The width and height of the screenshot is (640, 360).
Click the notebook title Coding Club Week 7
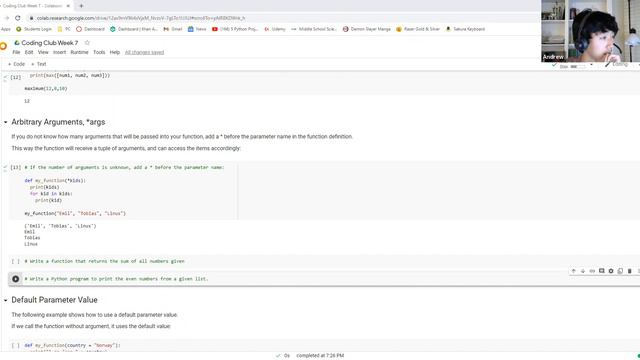click(x=49, y=42)
